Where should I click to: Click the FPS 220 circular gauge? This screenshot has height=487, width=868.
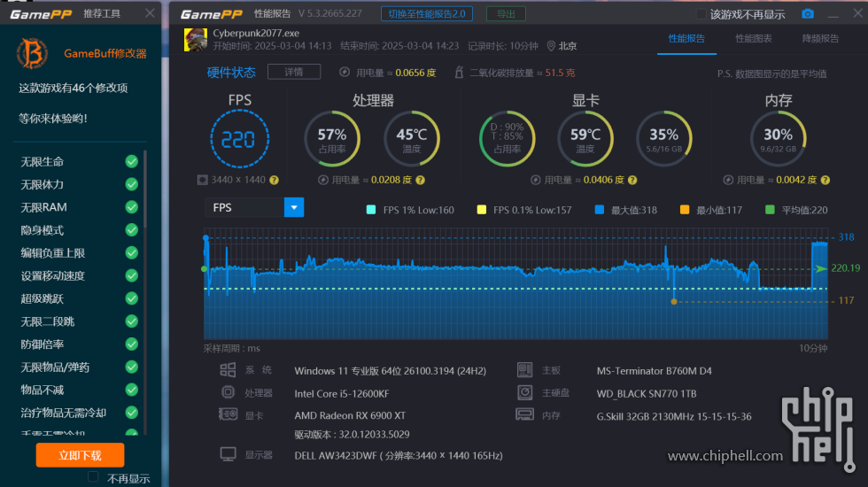(240, 139)
